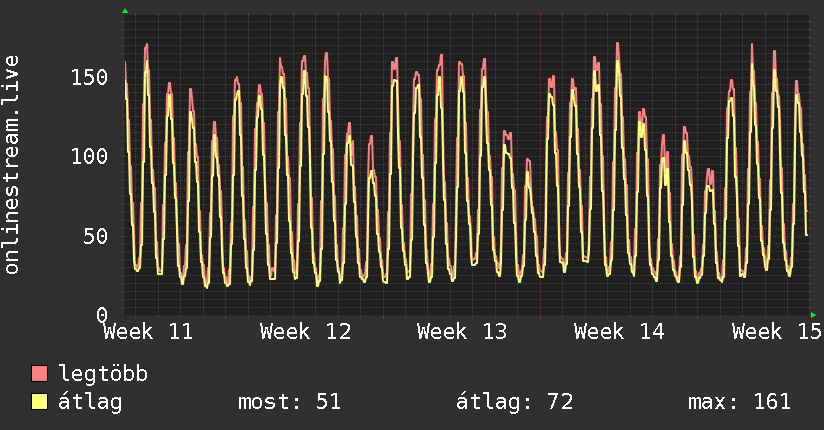Select the átlag legend label next to yellow swatch
The image size is (824, 430).
[x=90, y=402]
